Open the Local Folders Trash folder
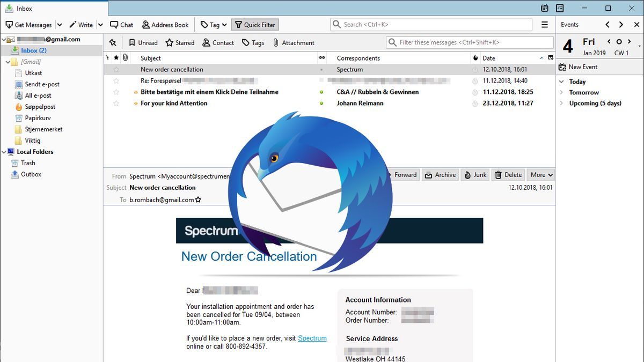The image size is (644, 362). click(x=28, y=163)
